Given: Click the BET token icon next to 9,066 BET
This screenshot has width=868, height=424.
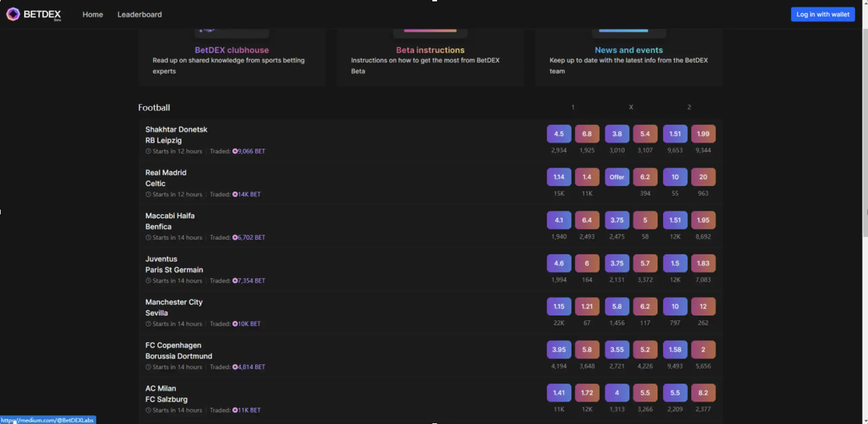Looking at the screenshot, I should [x=235, y=151].
